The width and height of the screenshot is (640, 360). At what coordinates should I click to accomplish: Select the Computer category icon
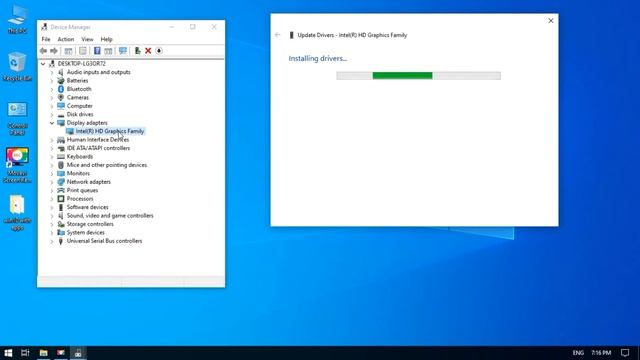tap(61, 106)
